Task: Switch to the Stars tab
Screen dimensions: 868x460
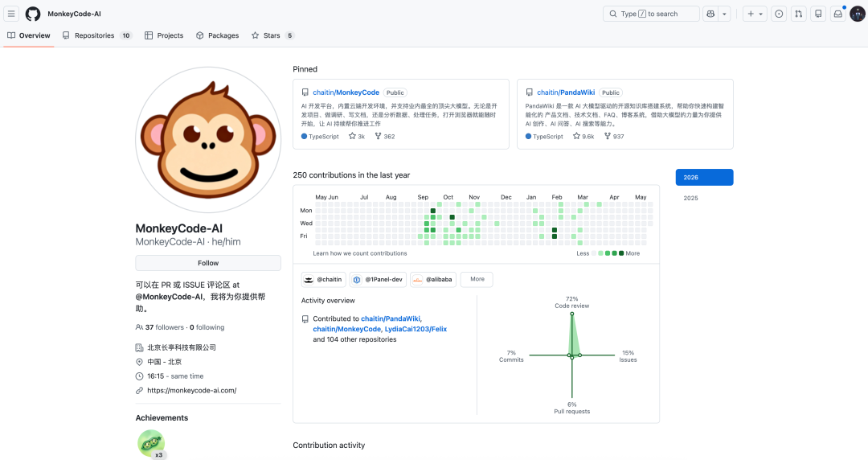Action: click(272, 35)
